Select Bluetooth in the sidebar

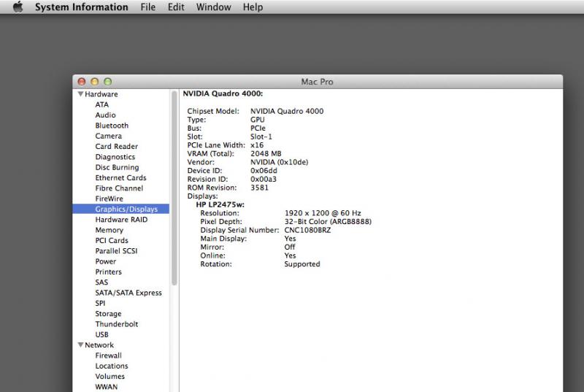coord(112,126)
